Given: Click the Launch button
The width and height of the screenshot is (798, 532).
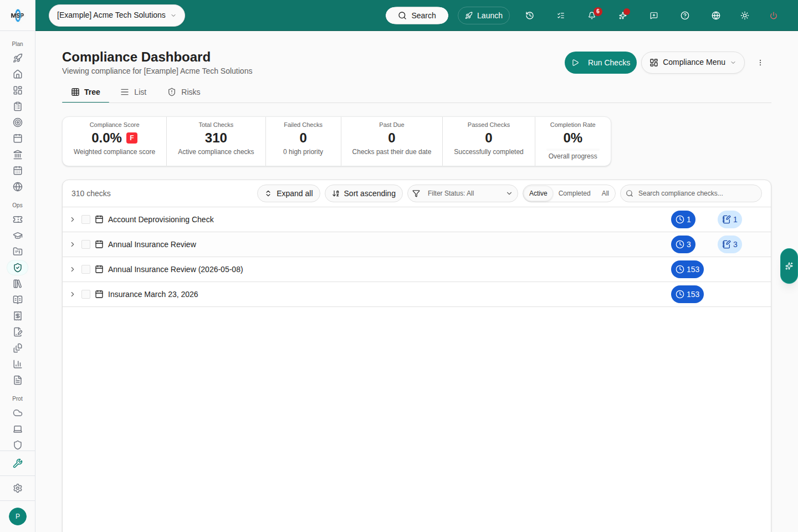Looking at the screenshot, I should coord(484,16).
